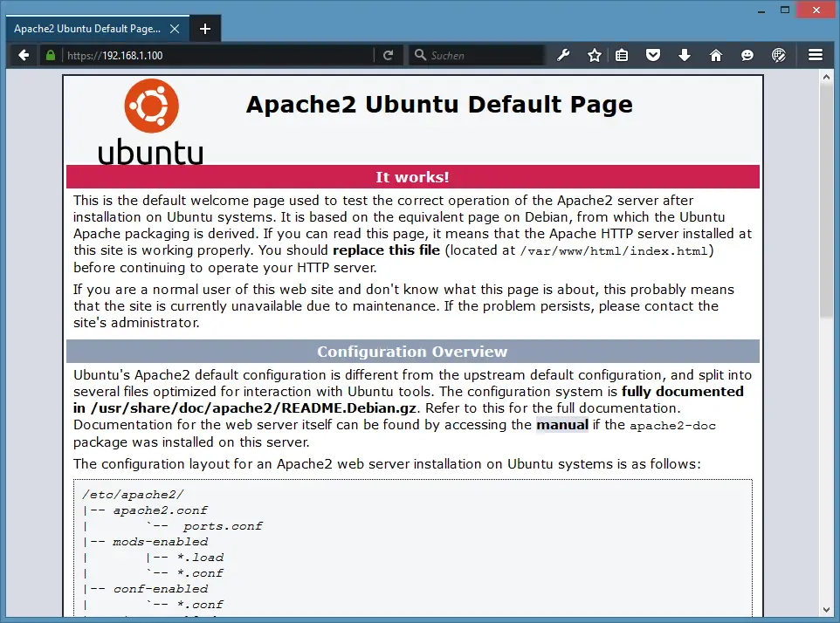Save page to Pocket icon

[x=653, y=55]
